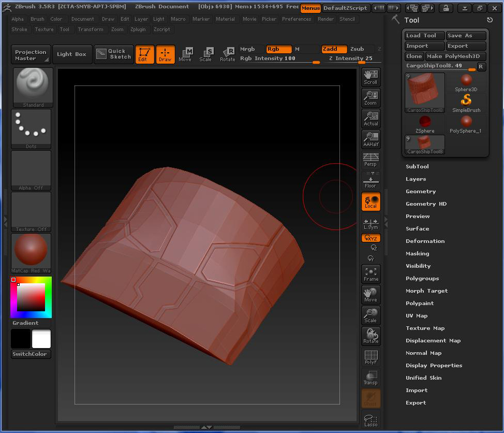Image resolution: width=504 pixels, height=433 pixels.
Task: Expand the Unified Skin section
Action: coord(424,378)
